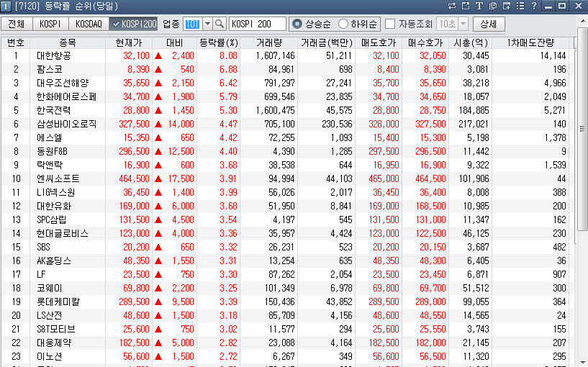Click scrollbar up arrow at top right
The height and width of the screenshot is (367, 588).
(x=583, y=22)
